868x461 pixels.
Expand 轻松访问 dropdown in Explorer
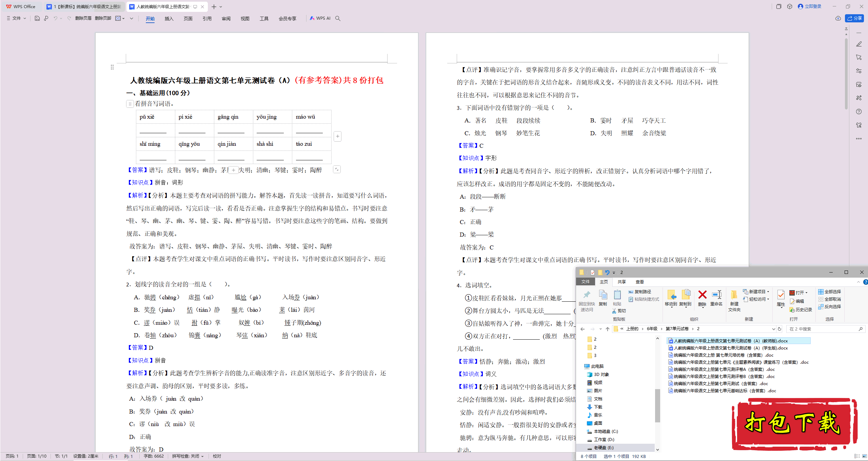click(x=768, y=299)
